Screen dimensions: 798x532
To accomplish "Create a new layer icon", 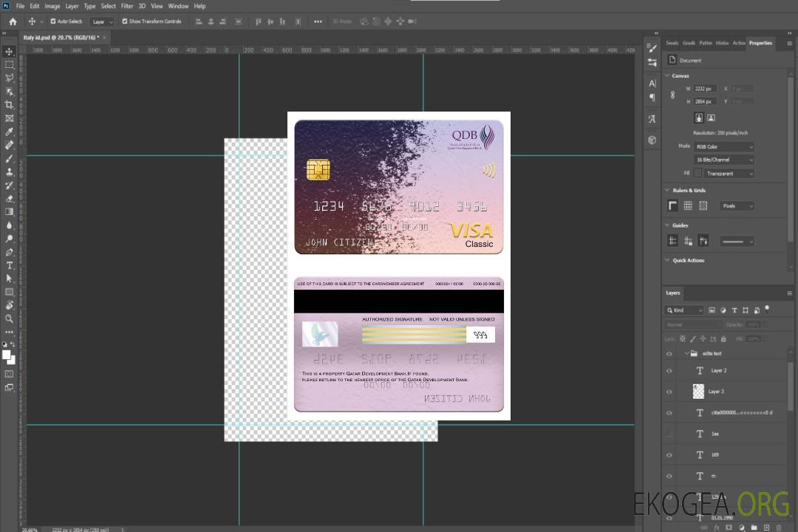I will click(x=766, y=528).
